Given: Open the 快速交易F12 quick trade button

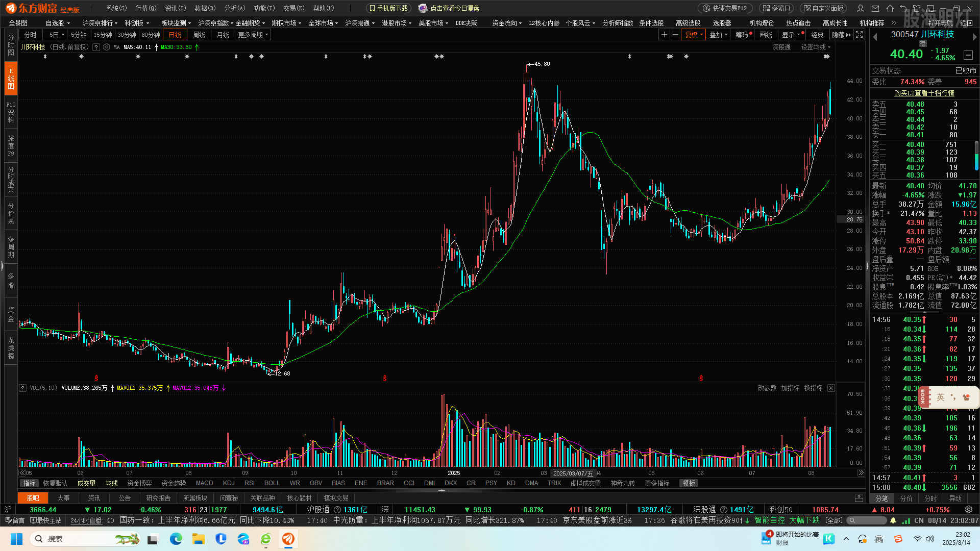Looking at the screenshot, I should click(x=725, y=8).
